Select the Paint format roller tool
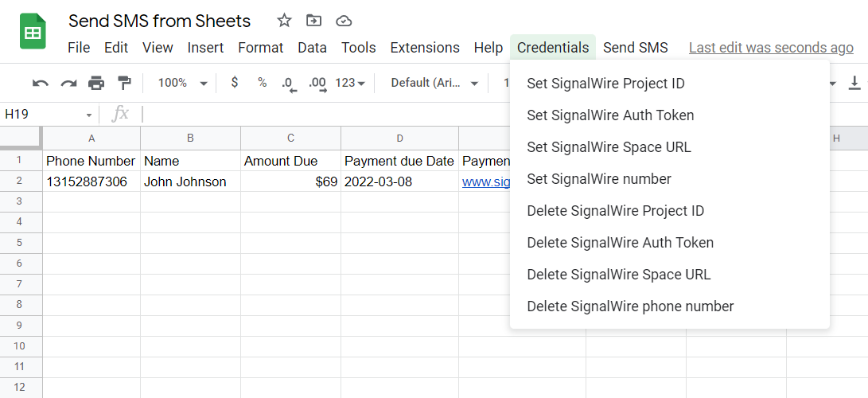 click(x=124, y=83)
